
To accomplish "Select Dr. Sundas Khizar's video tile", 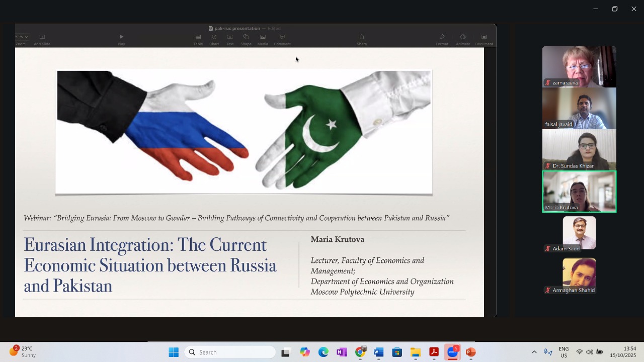I will (x=579, y=150).
